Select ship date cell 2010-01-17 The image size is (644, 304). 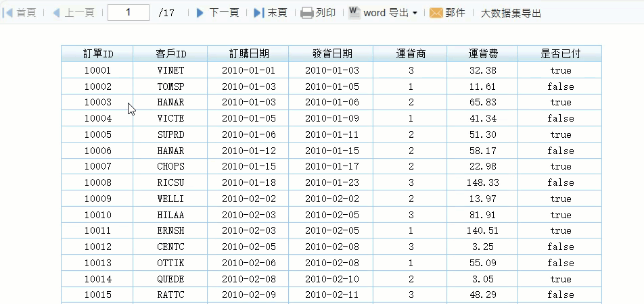click(331, 167)
